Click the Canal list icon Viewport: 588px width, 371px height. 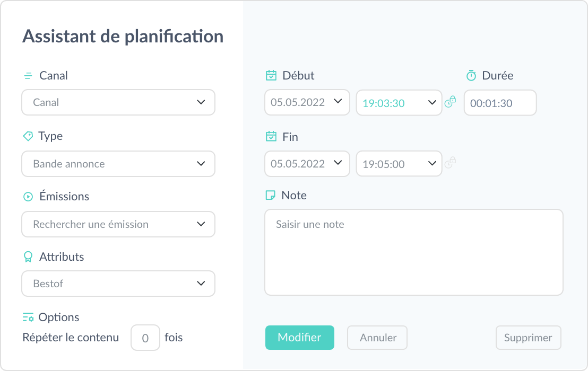[28, 76]
